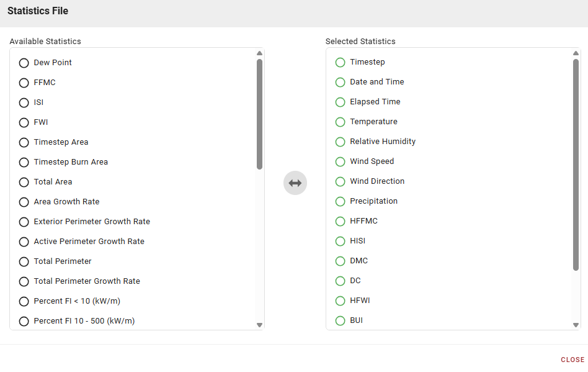The image size is (588, 372).
Task: Select the BUI radio button
Action: 340,320
